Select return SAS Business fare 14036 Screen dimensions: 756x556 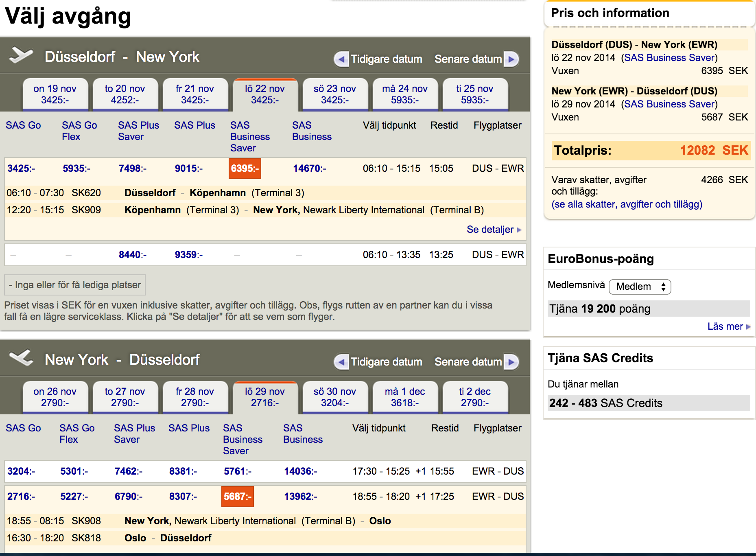tap(300, 471)
